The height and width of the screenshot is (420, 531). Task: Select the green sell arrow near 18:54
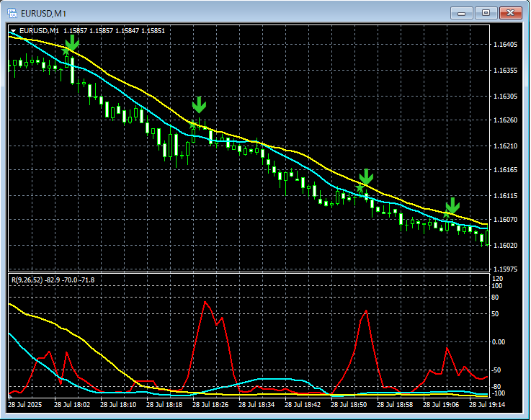pos(366,177)
